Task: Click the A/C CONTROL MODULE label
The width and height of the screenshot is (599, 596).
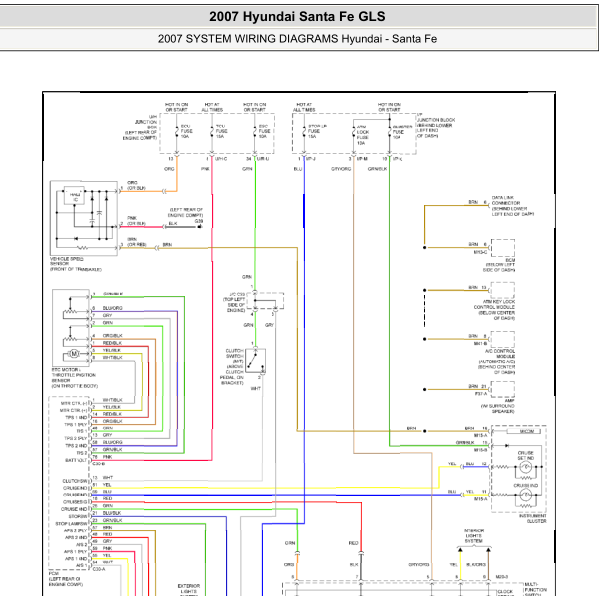Action: [x=497, y=361]
